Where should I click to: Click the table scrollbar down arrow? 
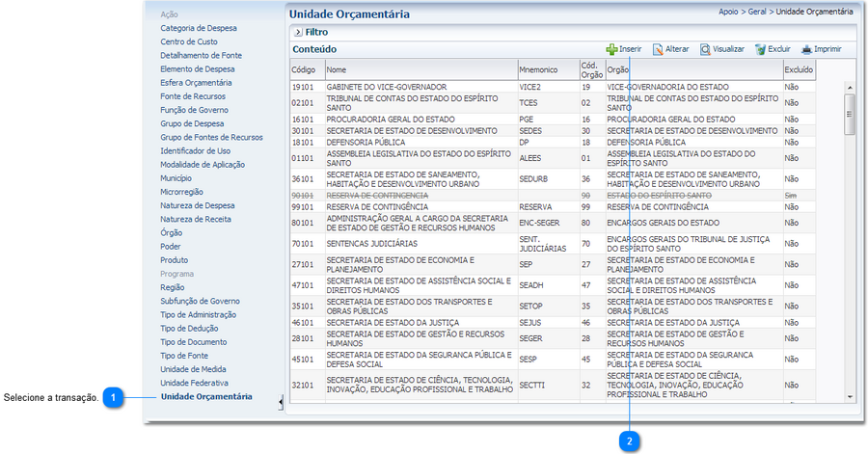[x=850, y=396]
